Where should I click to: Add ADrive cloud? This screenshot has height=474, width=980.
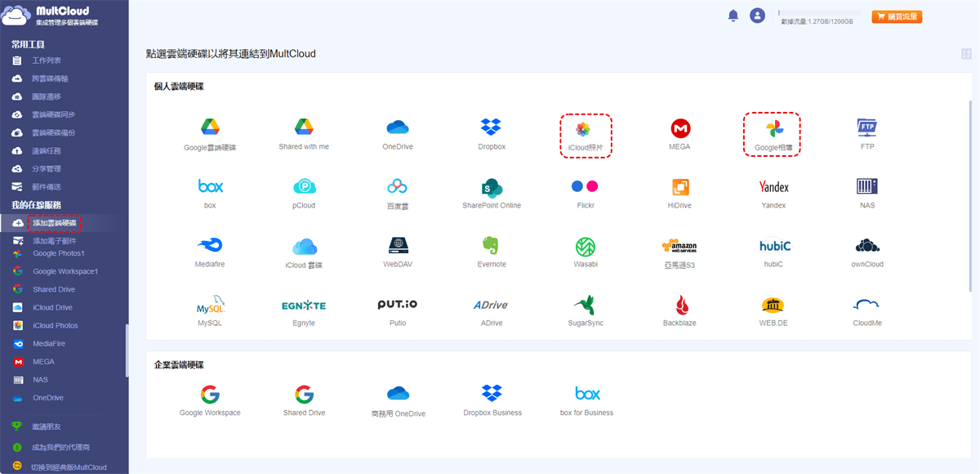click(x=491, y=305)
